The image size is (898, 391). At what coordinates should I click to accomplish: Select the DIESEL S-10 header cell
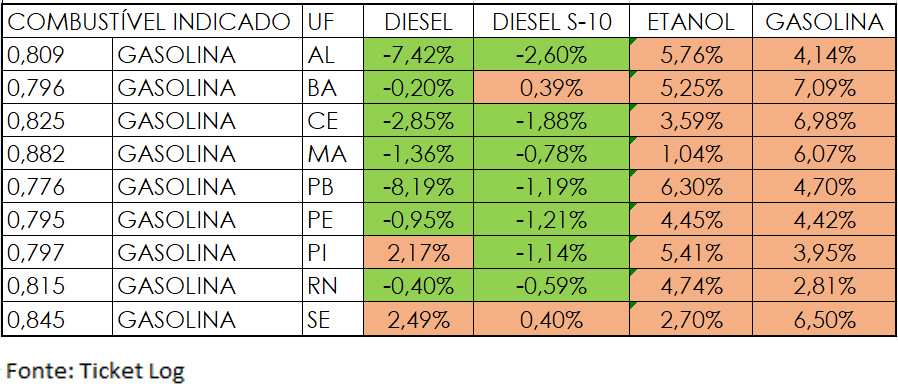(x=551, y=22)
